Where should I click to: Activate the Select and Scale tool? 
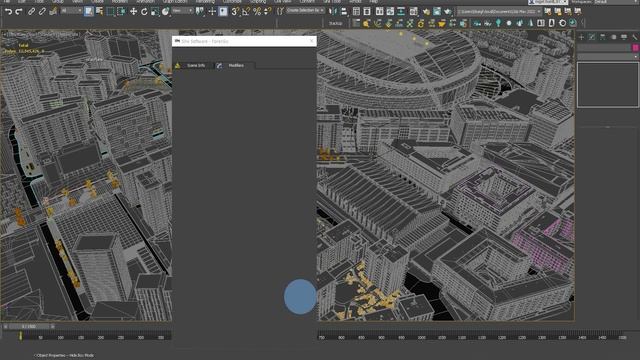click(155, 11)
